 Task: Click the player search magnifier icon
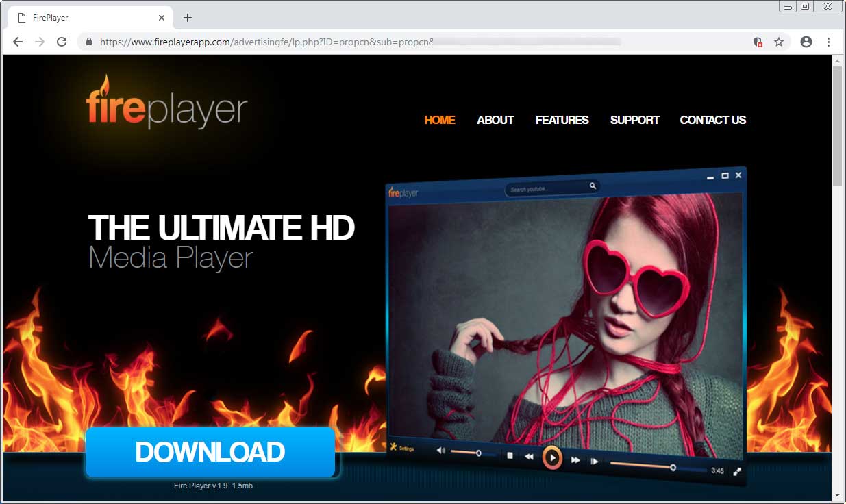(593, 186)
